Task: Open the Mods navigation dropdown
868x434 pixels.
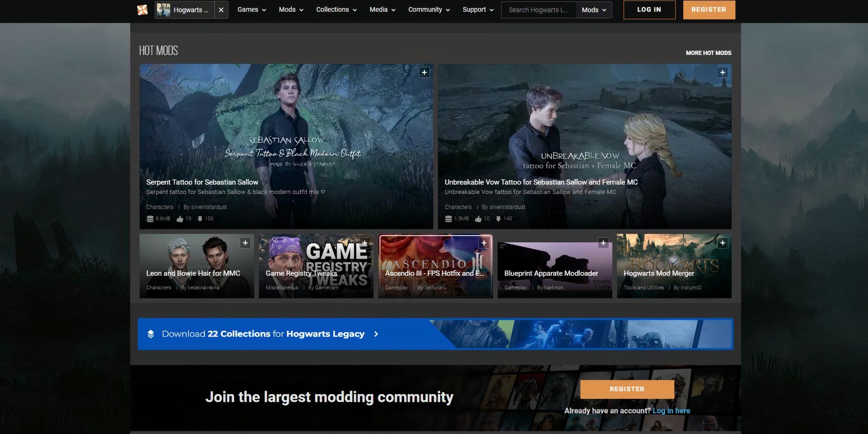Action: (291, 10)
